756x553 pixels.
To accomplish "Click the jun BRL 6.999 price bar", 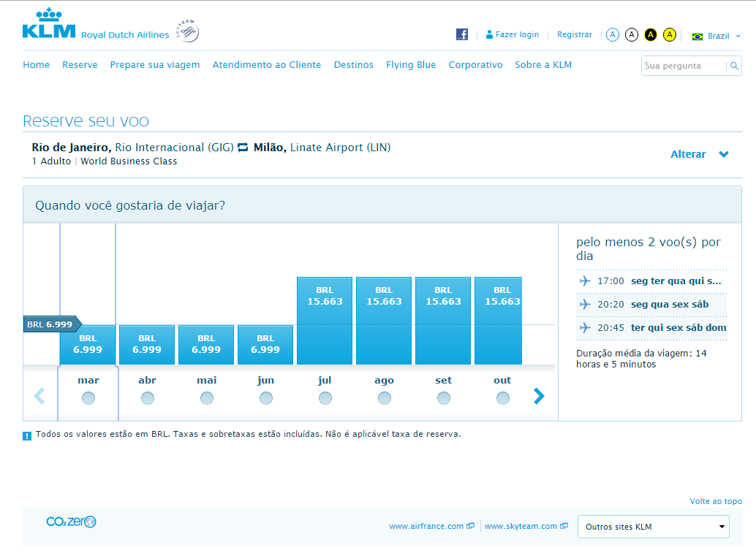I will (265, 345).
